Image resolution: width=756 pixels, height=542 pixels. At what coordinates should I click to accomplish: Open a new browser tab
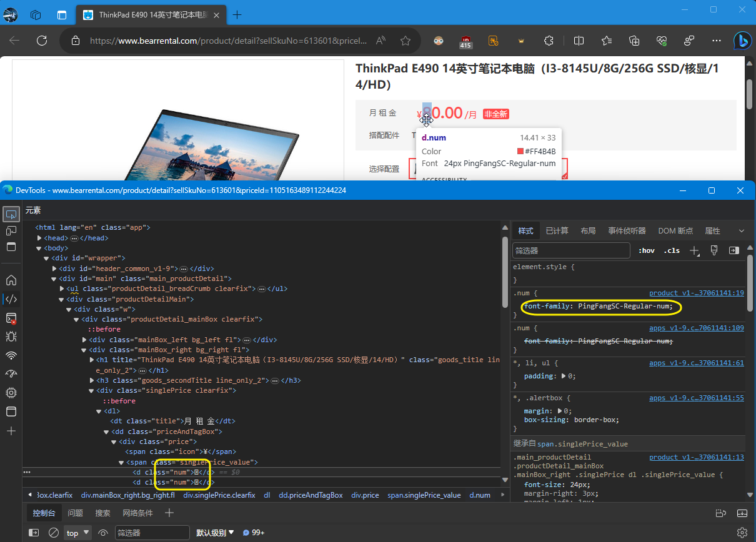coord(237,15)
